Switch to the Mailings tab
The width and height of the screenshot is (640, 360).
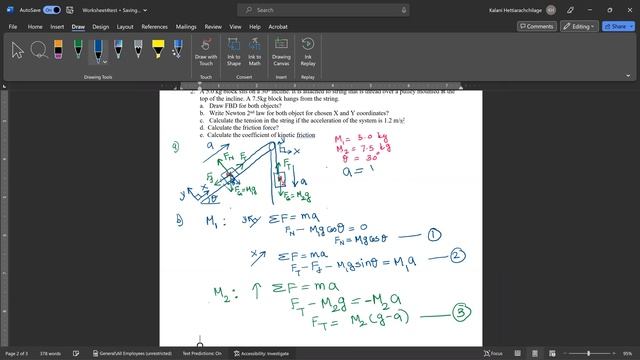tap(186, 27)
